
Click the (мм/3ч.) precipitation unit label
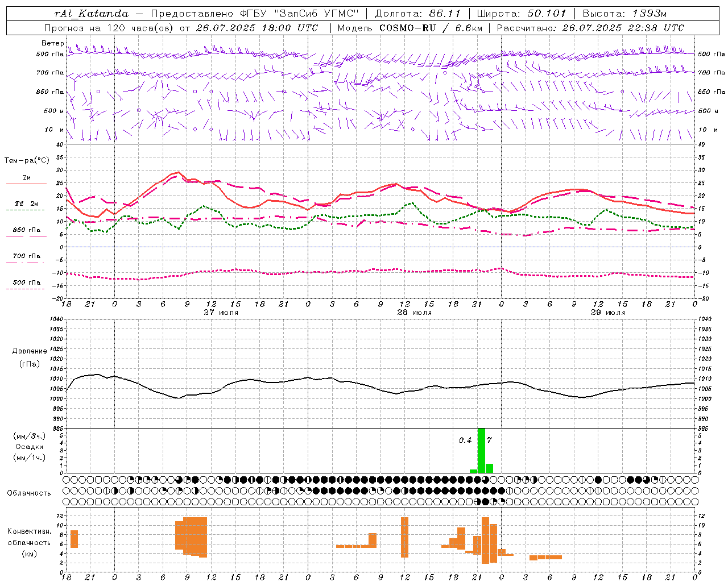pyautogui.click(x=30, y=436)
